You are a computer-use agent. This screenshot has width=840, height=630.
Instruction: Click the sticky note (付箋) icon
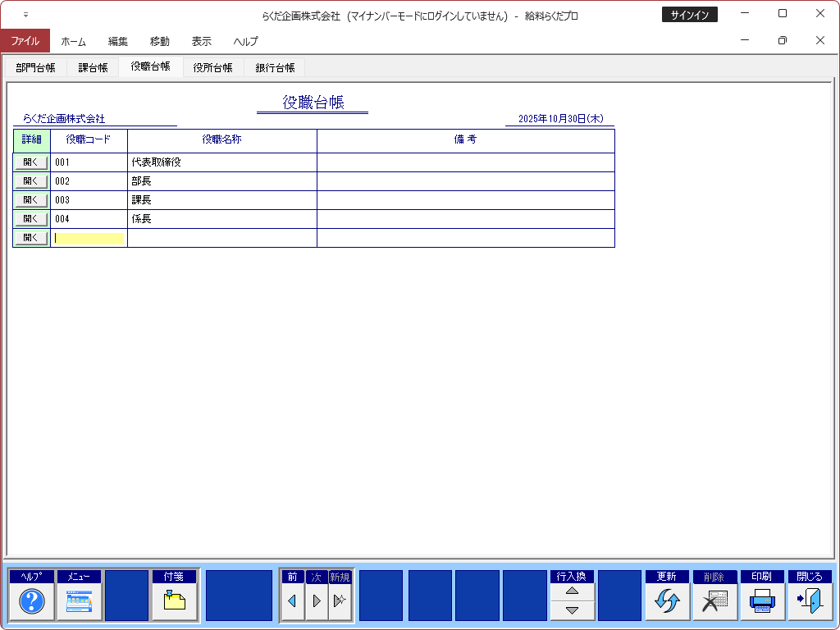(174, 602)
